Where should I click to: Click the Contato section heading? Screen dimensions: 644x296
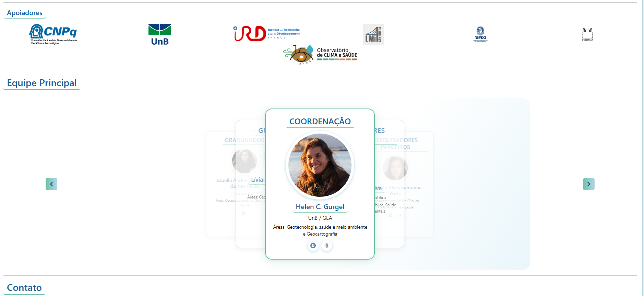pos(24,288)
